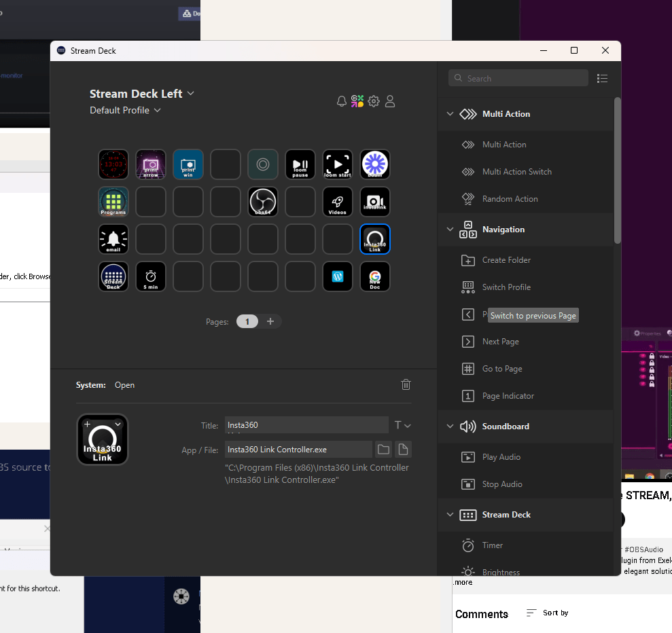The width and height of the screenshot is (672, 633).
Task: Edit the Title field containing Insta360
Action: coord(306,425)
